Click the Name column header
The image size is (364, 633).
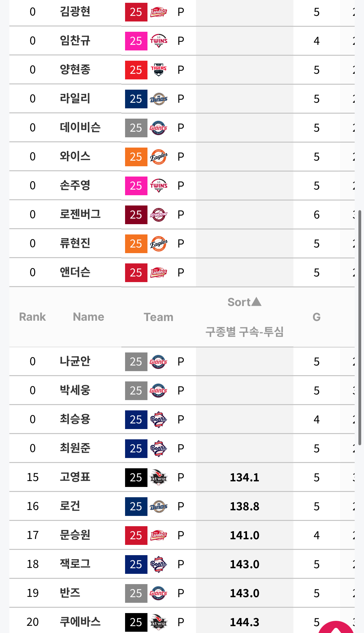coord(88,317)
